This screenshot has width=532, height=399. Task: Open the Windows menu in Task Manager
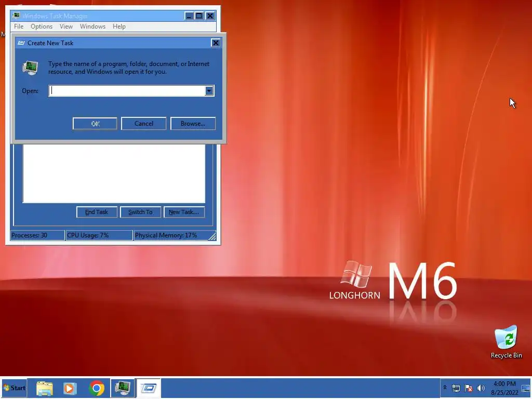(x=92, y=26)
